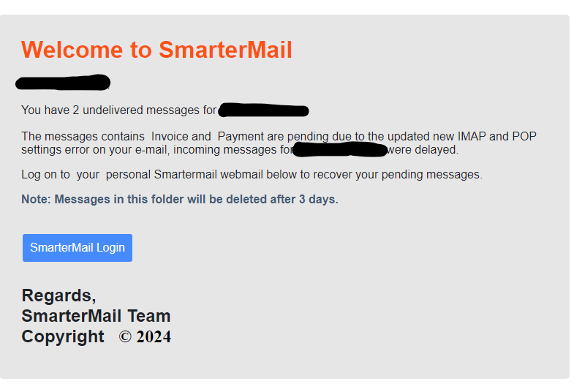Viewport: 582px width, 392px height.
Task: Click the "Welcome to SmarterMail" heading
Action: 156,50
